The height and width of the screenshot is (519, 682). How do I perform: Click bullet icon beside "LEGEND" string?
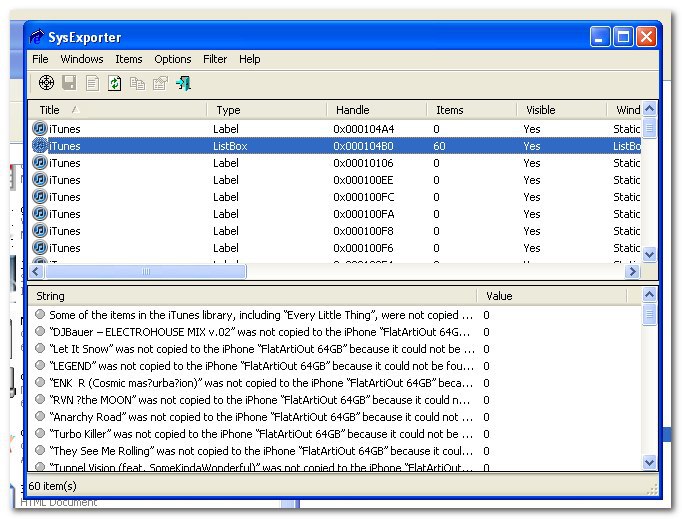(x=40, y=365)
